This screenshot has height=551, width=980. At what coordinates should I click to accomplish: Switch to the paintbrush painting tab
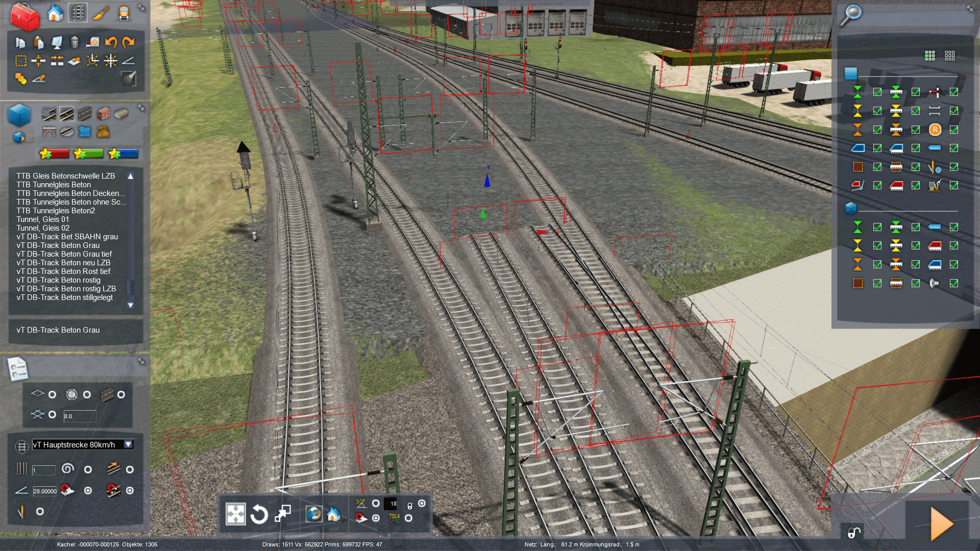coord(101,13)
